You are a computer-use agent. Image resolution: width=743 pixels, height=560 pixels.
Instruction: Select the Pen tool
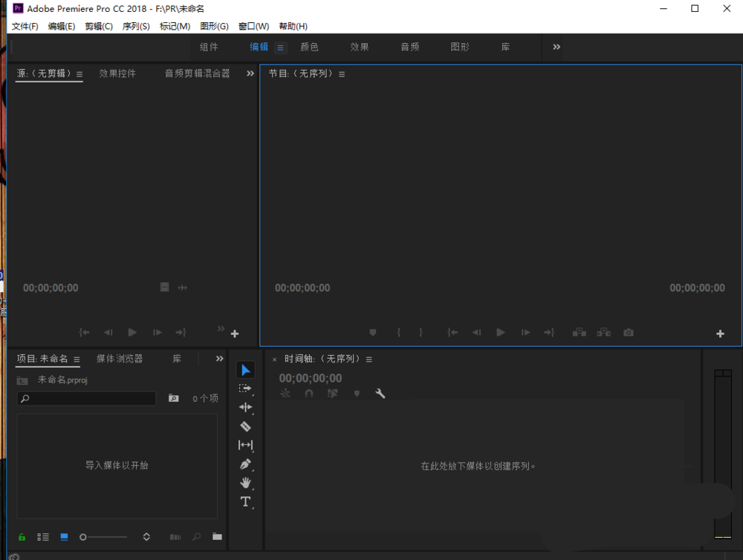point(245,464)
